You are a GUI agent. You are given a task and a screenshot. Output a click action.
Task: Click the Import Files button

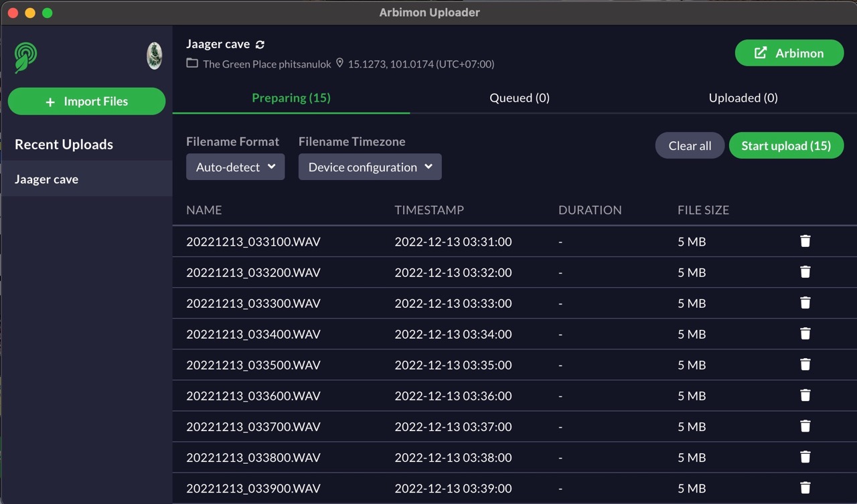pos(86,101)
